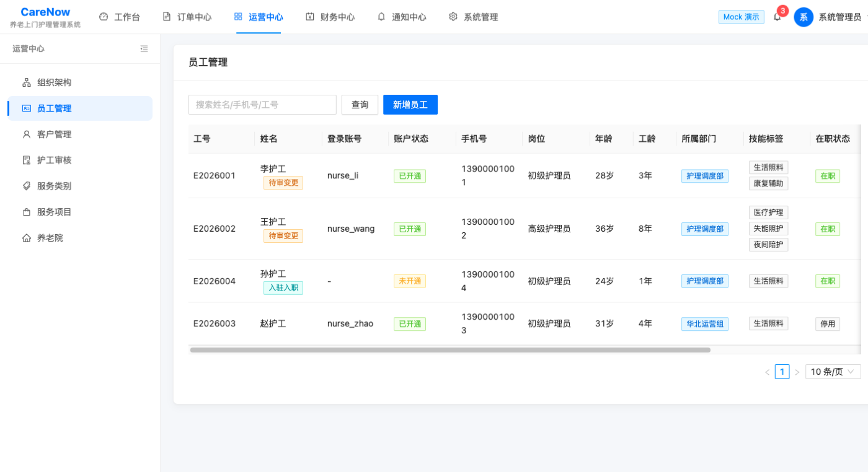
Task: Open the 工作台 top menu
Action: coord(120,17)
